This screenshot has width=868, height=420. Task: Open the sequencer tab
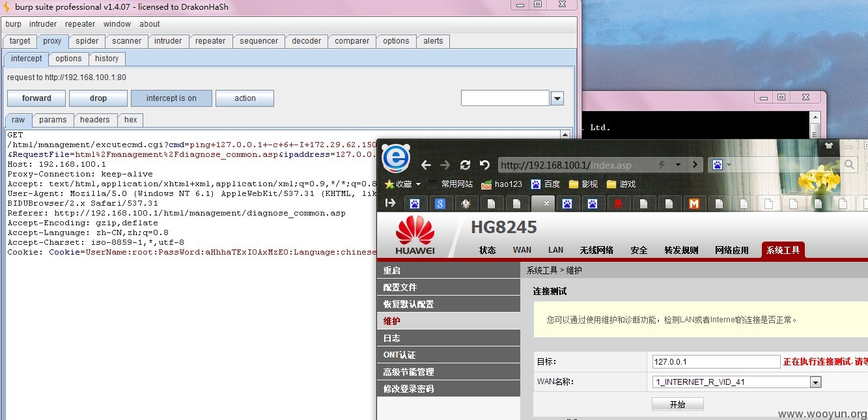259,41
